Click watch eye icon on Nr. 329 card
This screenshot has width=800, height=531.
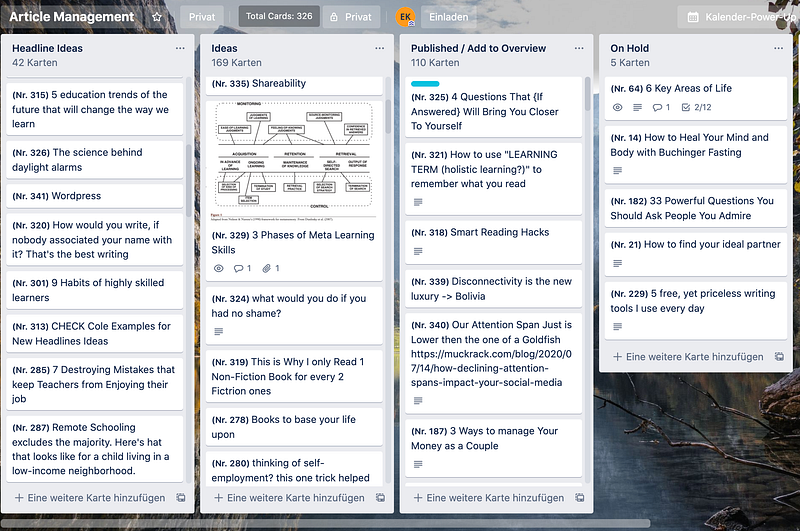point(219,268)
